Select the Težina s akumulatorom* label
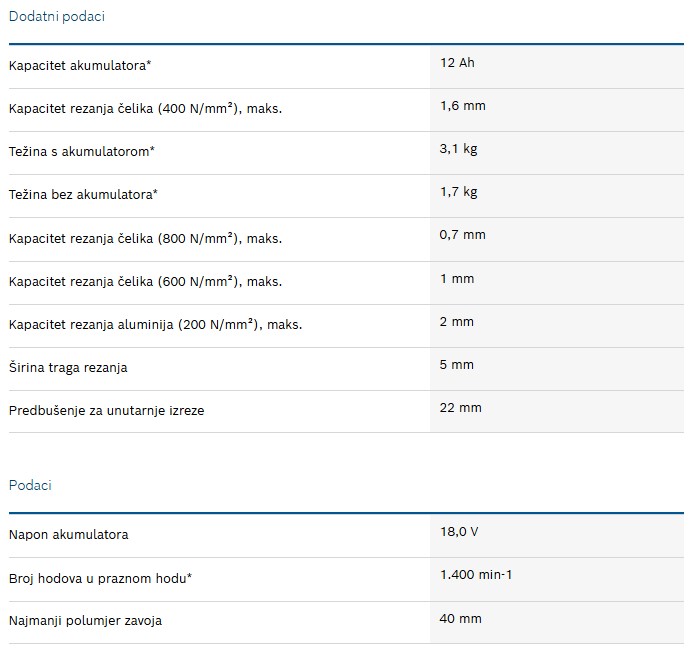The width and height of the screenshot is (696, 657). (82, 152)
